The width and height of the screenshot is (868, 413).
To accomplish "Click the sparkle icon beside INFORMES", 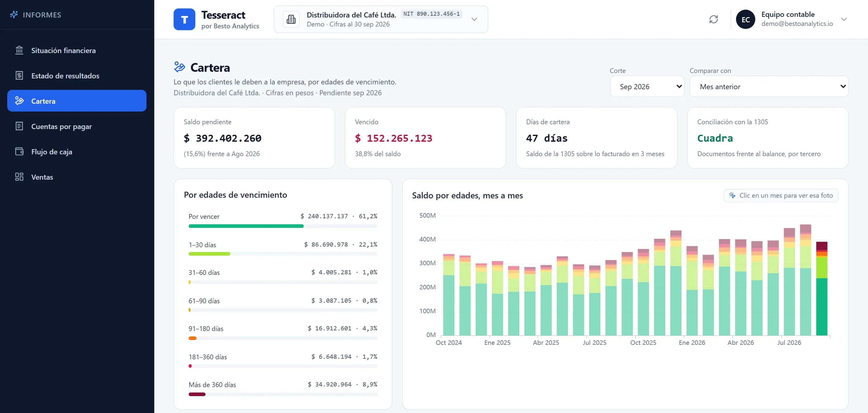I will 14,14.
